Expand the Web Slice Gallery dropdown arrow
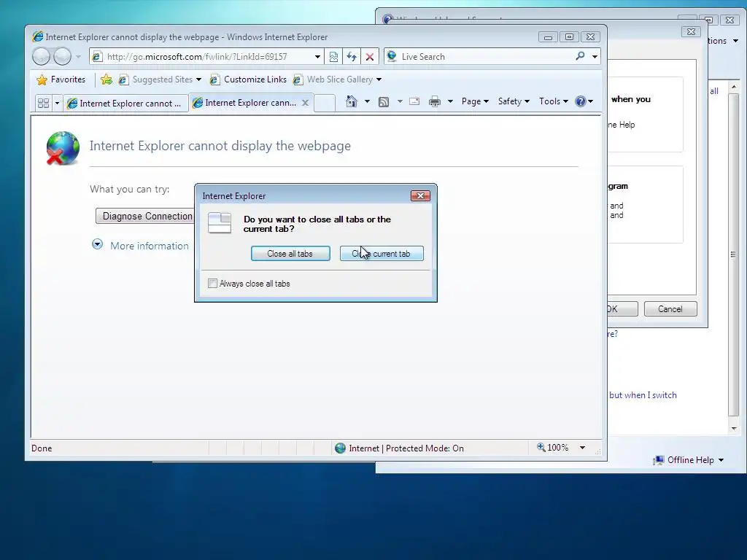 point(379,79)
